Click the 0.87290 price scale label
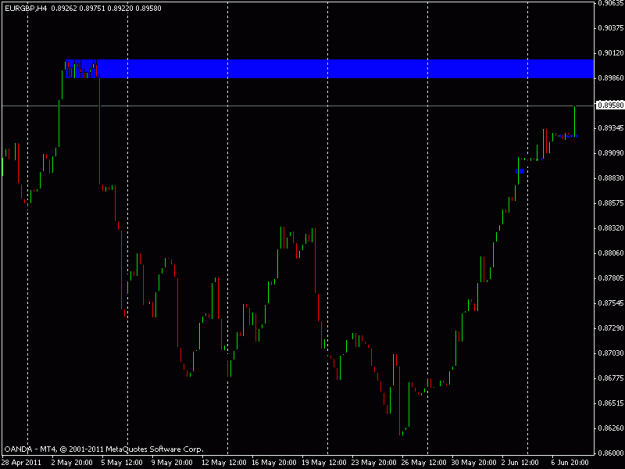 tap(611, 328)
